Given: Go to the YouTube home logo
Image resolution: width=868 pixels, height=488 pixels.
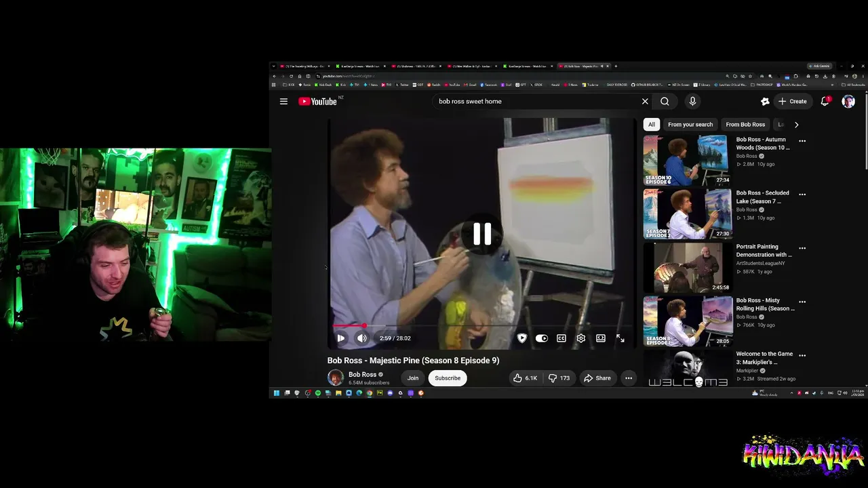Looking at the screenshot, I should point(317,102).
